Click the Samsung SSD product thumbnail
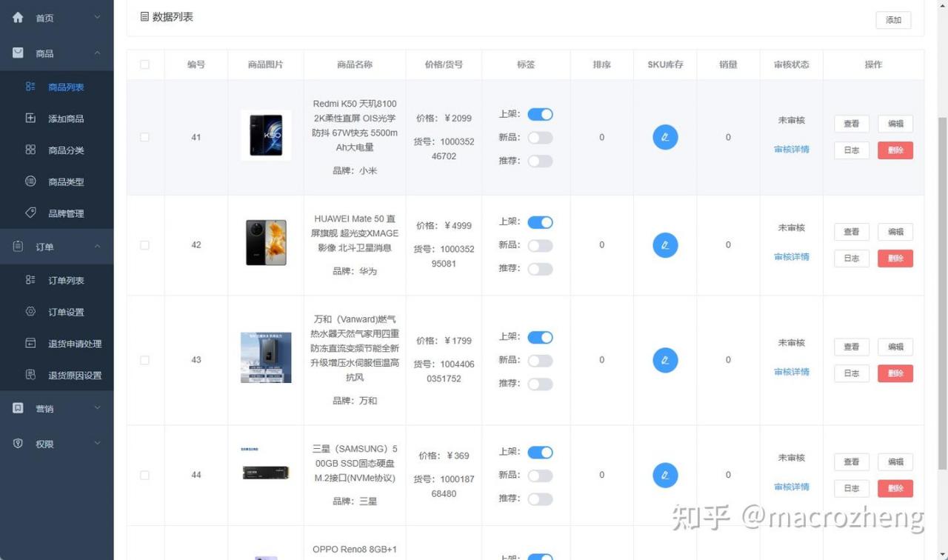The image size is (948, 560). [x=266, y=472]
